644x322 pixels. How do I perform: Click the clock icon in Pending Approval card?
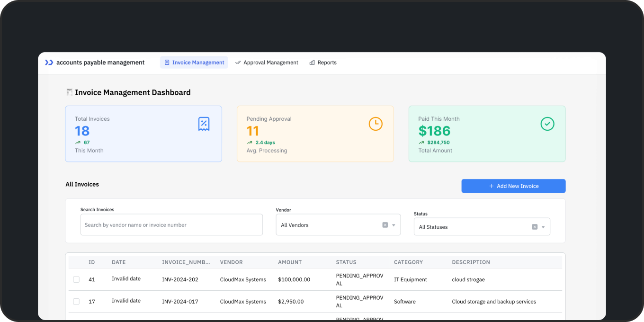pos(376,124)
